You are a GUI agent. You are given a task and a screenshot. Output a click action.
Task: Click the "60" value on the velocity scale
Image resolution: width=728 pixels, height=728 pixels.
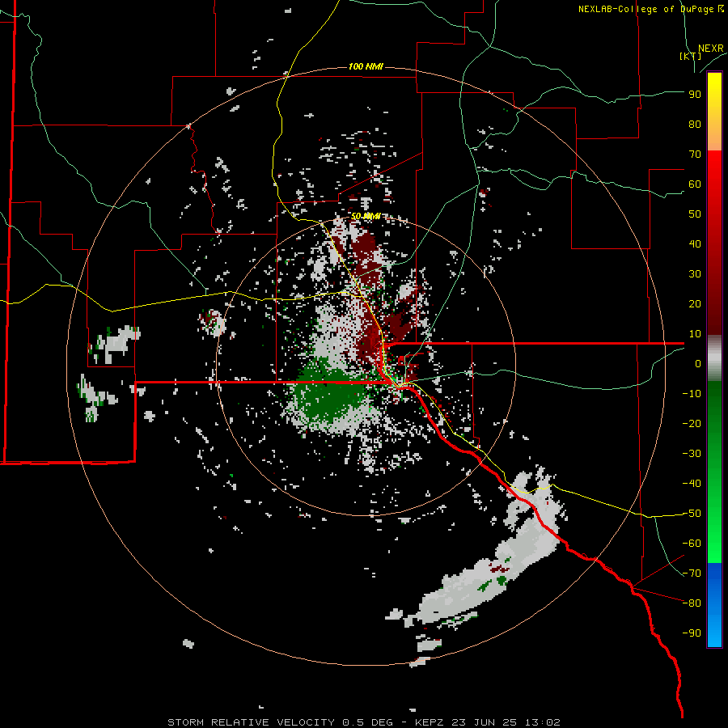pyautogui.click(x=695, y=184)
